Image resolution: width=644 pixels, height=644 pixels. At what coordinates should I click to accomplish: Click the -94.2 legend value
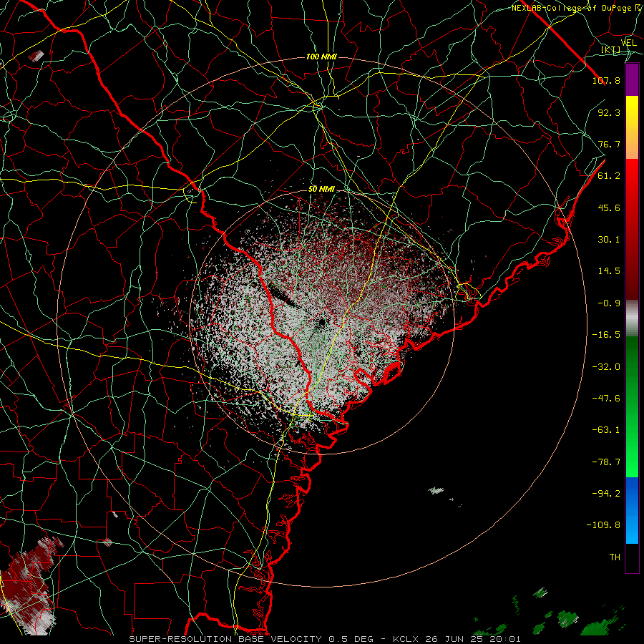[x=606, y=494]
